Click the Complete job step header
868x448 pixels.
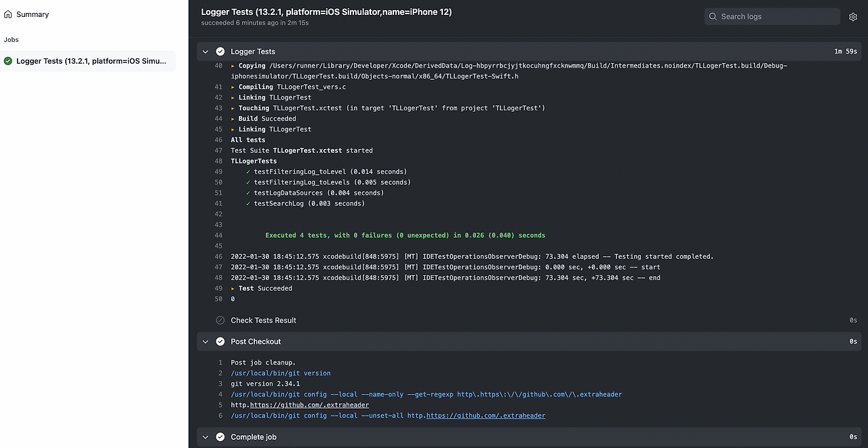point(528,437)
